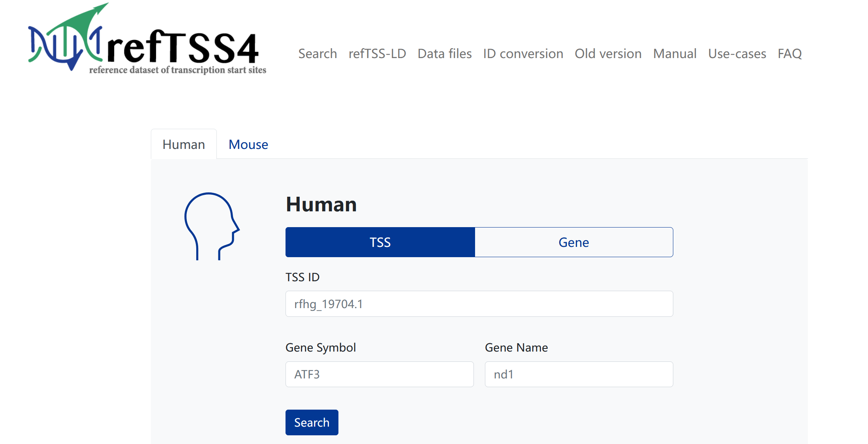Click the Gene Name input field
This screenshot has width=868, height=444.
(x=579, y=374)
